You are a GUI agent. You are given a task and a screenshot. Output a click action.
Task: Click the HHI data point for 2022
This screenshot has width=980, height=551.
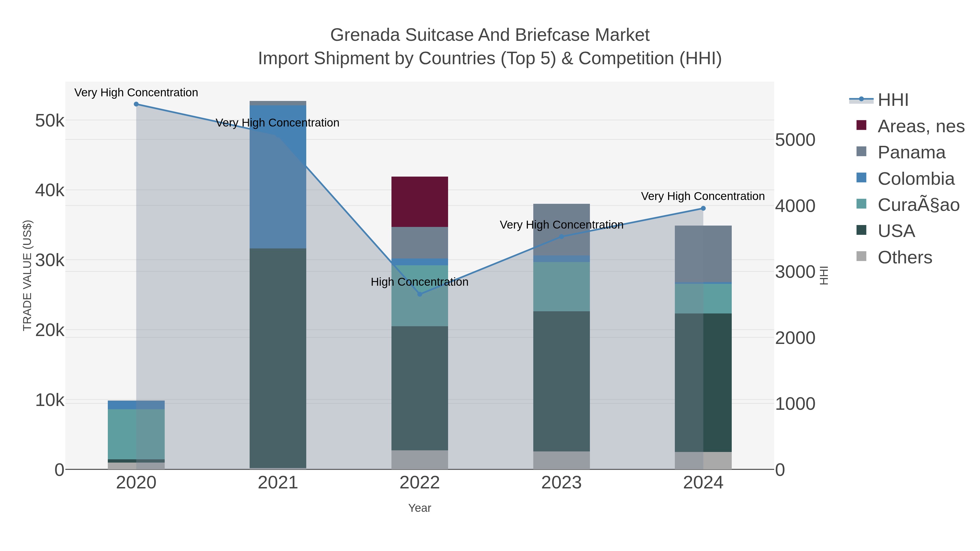tap(419, 294)
